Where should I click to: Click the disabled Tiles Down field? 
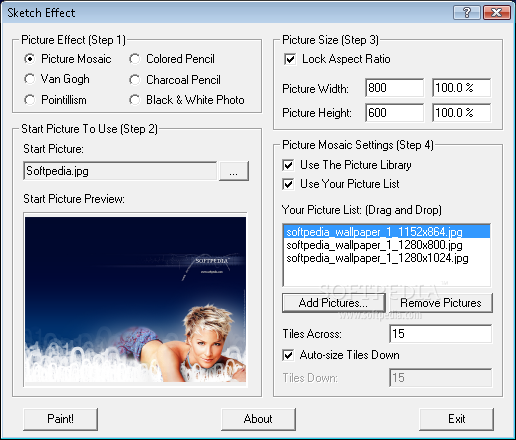point(440,378)
